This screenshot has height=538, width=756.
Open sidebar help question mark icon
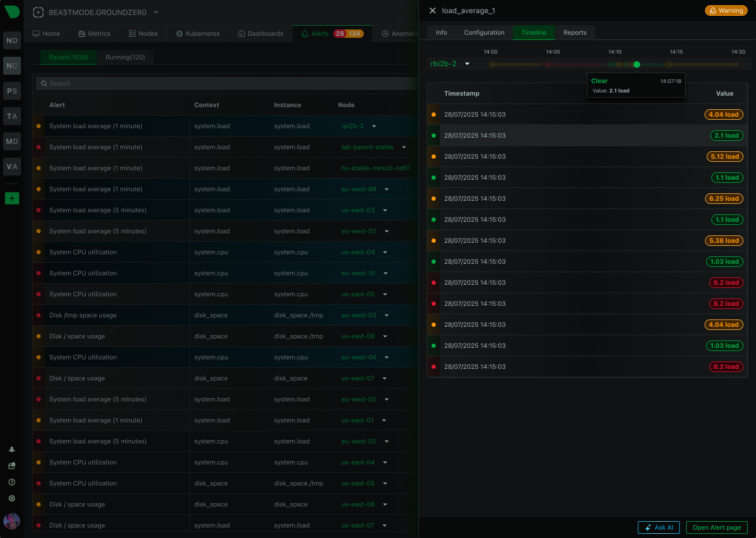pos(12,482)
